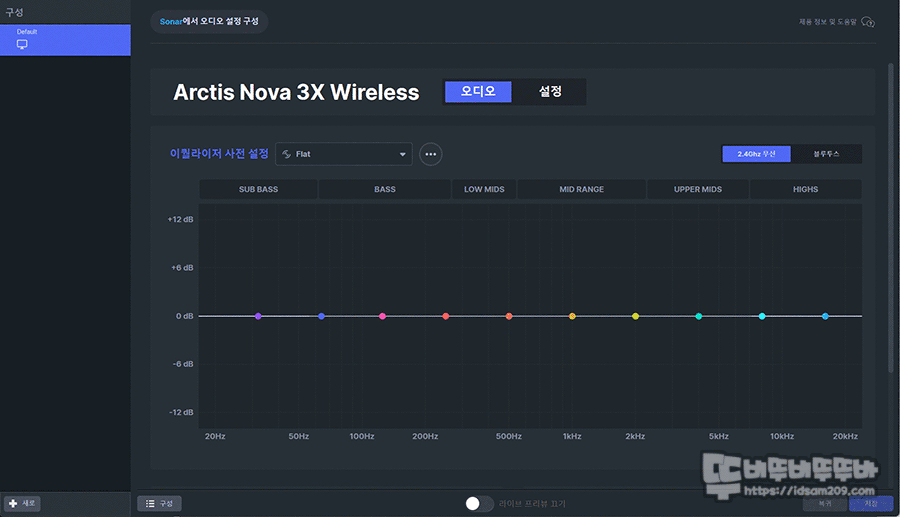Viewport: 900px width, 517px height.
Task: Click the UPPER MIDS band header
Action: pyautogui.click(x=697, y=189)
